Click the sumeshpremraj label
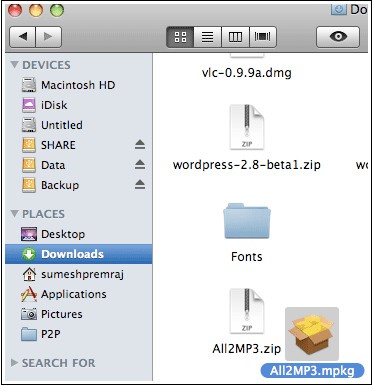 pos(82,275)
